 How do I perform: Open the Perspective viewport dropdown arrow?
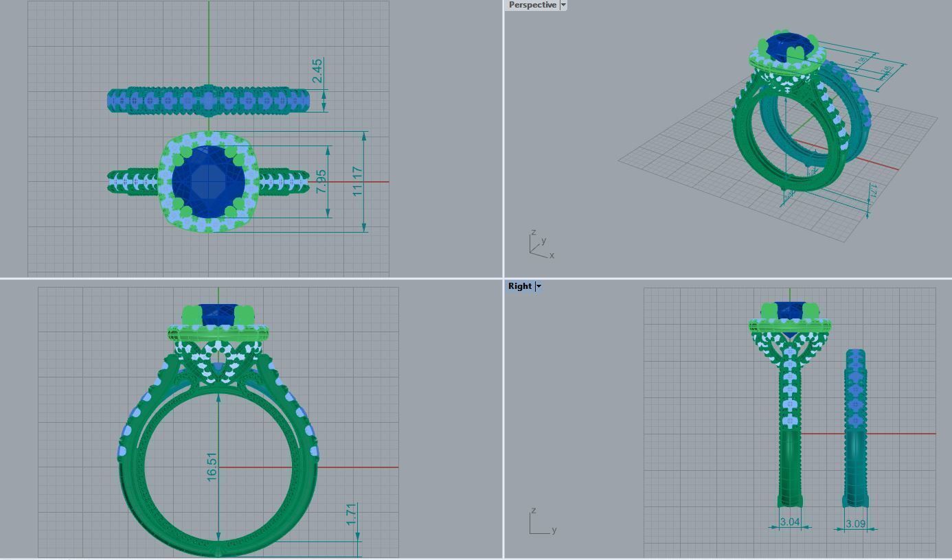tap(563, 5)
